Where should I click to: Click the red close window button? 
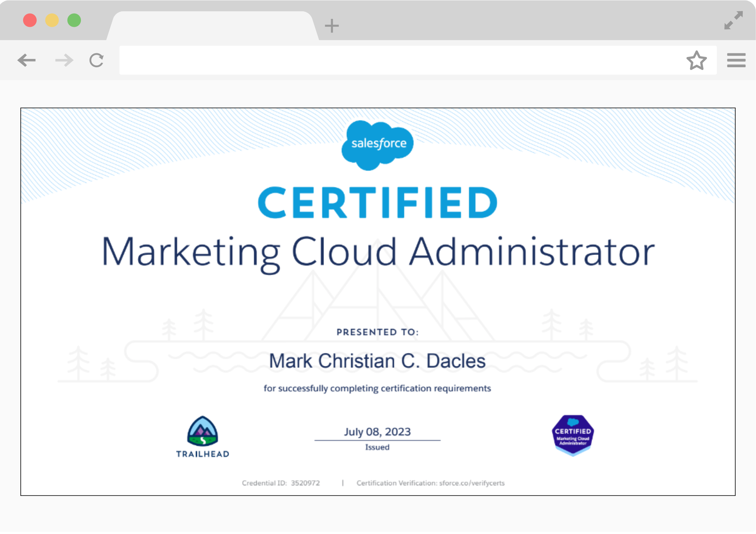[x=30, y=20]
